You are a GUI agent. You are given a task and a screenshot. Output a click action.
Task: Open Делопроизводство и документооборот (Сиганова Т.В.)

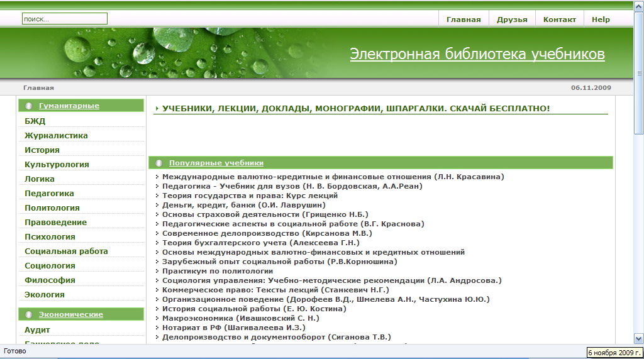tap(277, 337)
